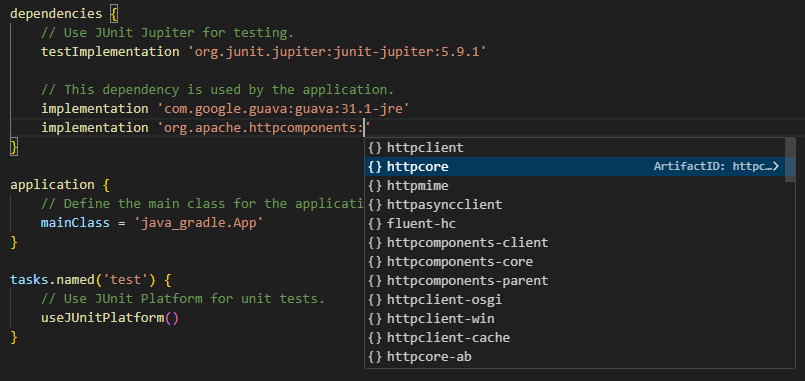Click the 'This dependency is used by' comment

[217, 90]
